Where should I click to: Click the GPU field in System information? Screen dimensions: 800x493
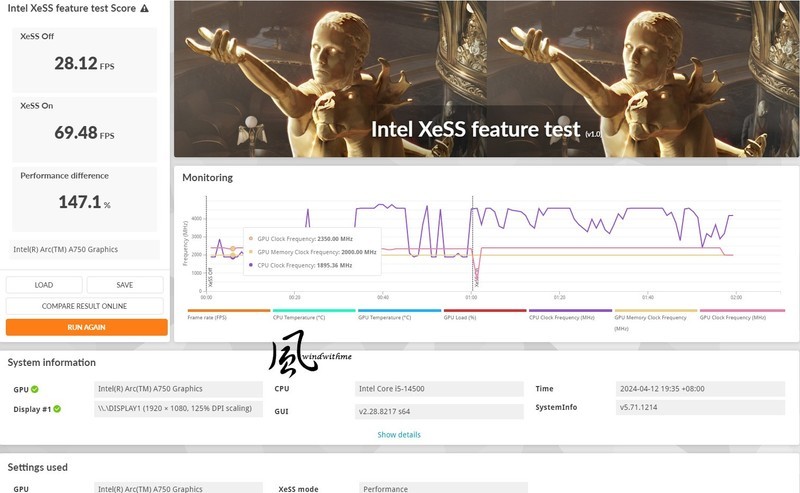(178, 389)
